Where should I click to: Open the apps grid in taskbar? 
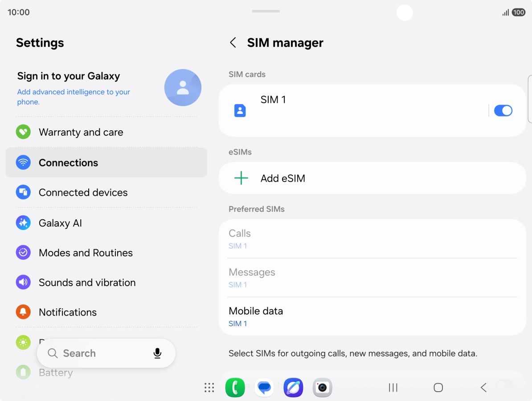click(x=209, y=388)
